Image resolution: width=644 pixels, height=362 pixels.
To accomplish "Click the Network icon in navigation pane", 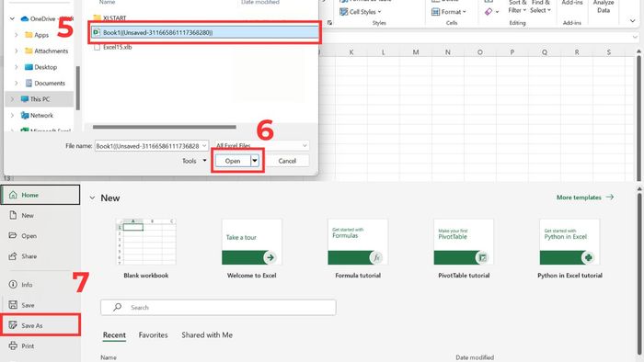I will pos(25,115).
